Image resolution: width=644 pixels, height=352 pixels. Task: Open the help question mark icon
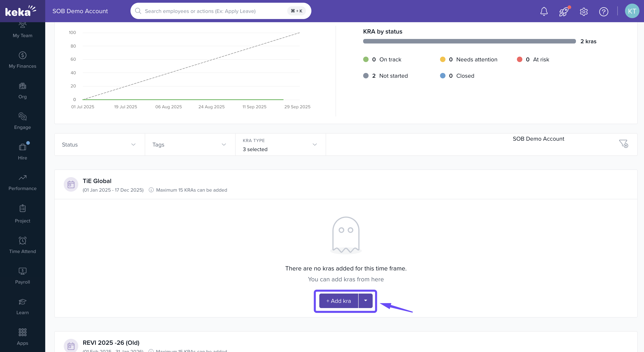coord(603,12)
